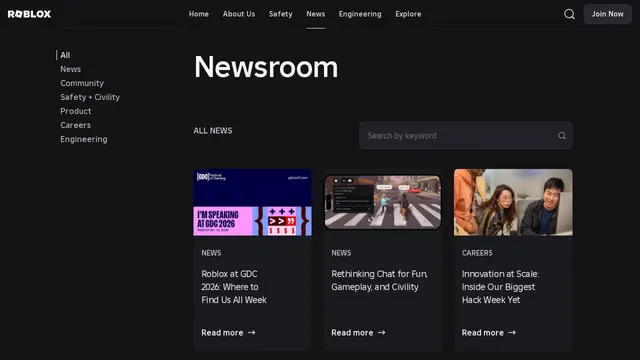Screen dimensions: 640x360
Task: Select News in top navigation bar
Action: pyautogui.click(x=316, y=14)
